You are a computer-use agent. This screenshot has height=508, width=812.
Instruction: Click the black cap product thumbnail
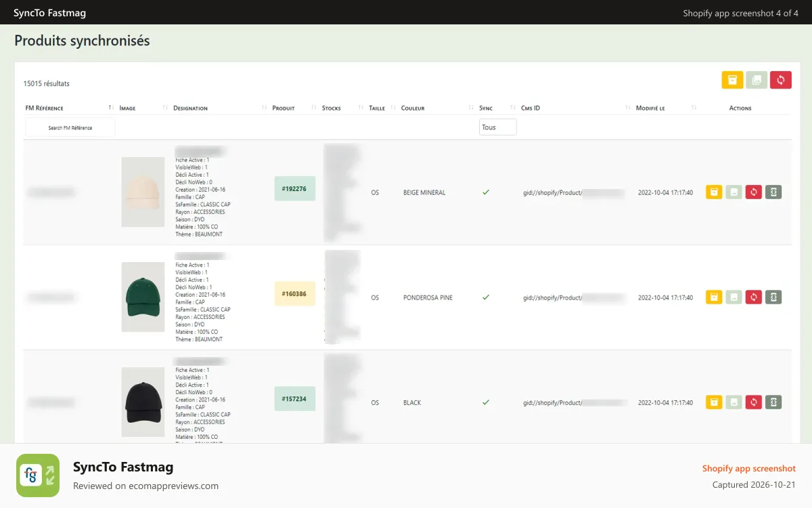[x=143, y=402]
